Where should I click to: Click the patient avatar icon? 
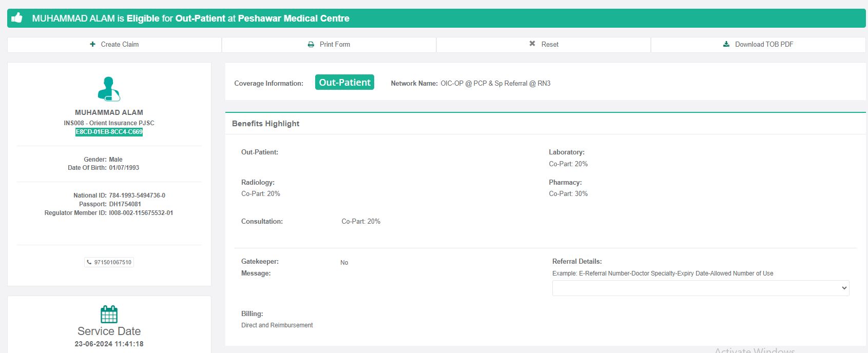tap(109, 89)
